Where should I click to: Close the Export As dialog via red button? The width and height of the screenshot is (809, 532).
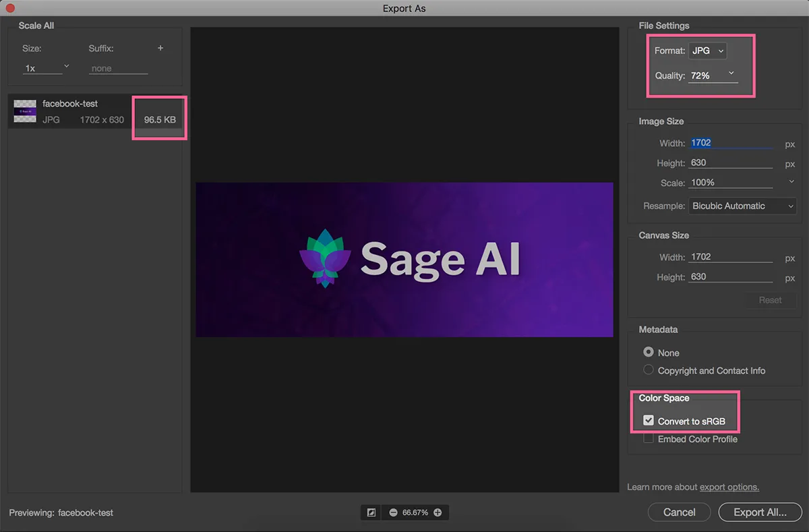coord(10,9)
